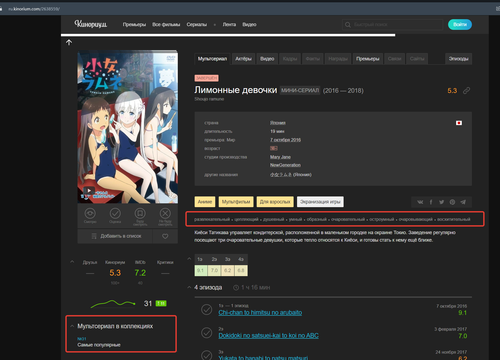Open episode Dokidoki no satsuei-kai to koi no ABC
The height and width of the screenshot is (360, 500).
(x=268, y=336)
